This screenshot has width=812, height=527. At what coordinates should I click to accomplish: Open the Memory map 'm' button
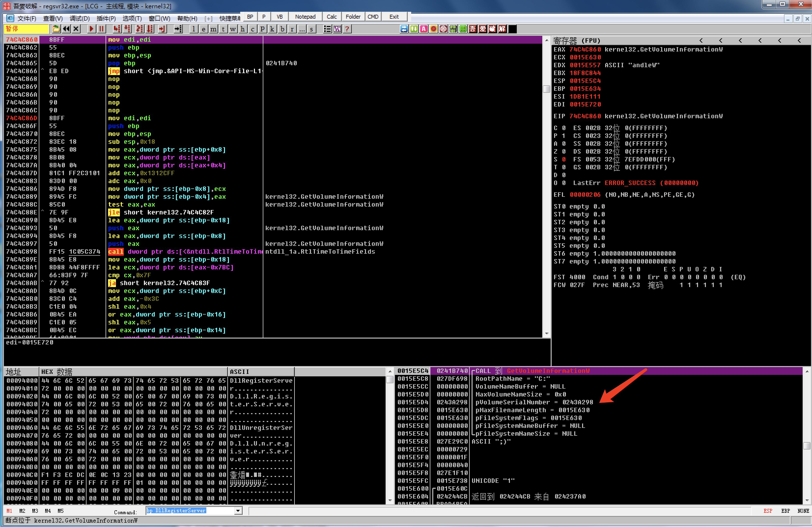click(x=213, y=29)
